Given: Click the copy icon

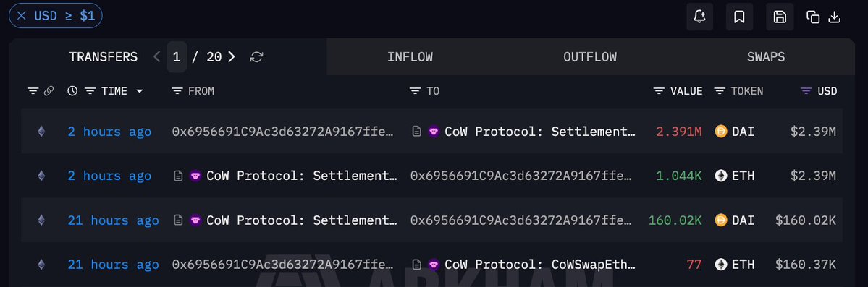Looking at the screenshot, I should (813, 17).
